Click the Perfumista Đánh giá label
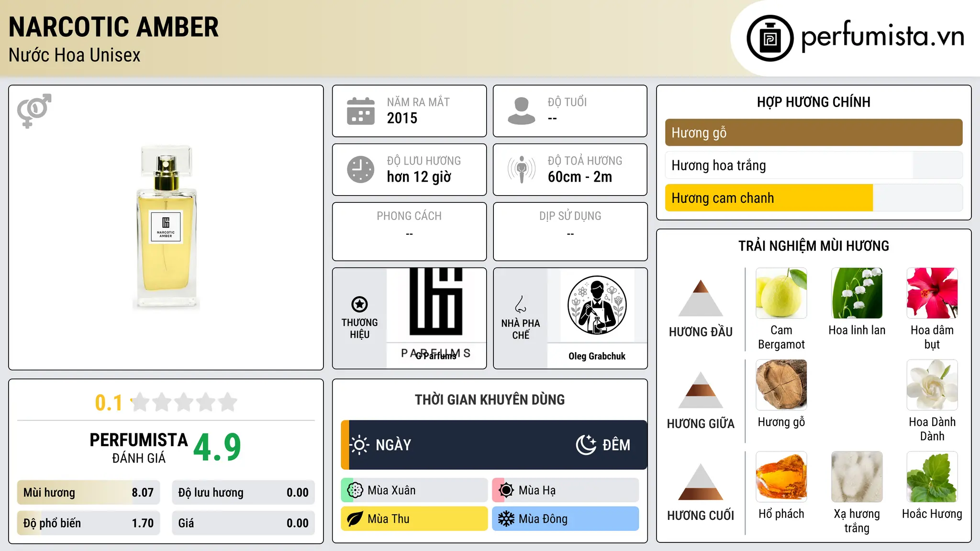980x551 pixels. 139,448
